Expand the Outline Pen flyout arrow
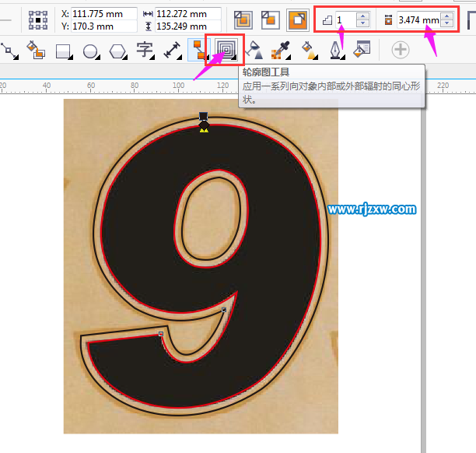Viewport: 476px width, 453px height. (x=343, y=58)
